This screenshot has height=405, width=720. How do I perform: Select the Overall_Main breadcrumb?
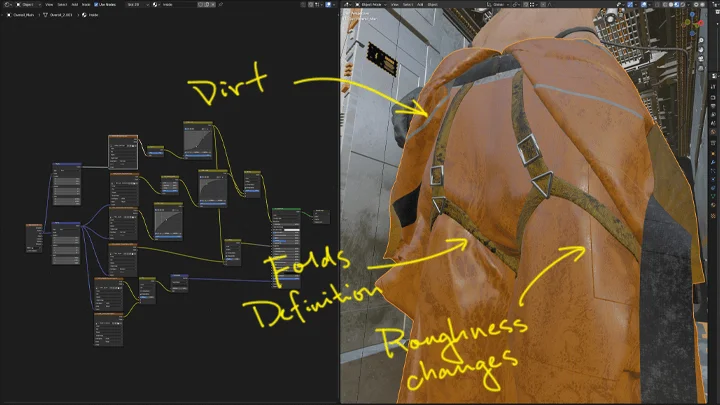(x=21, y=15)
